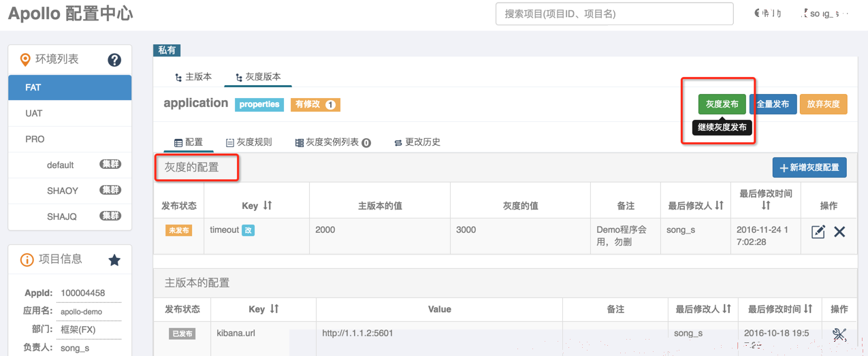The height and width of the screenshot is (356, 868).
Task: Click the tools icon in kibana.url row
Action: point(839,334)
